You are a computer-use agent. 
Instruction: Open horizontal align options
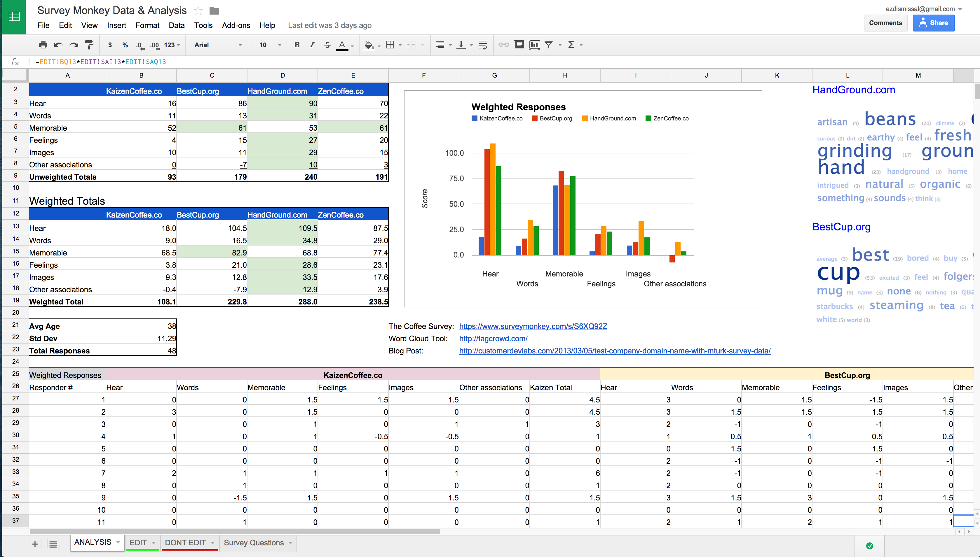pos(440,45)
